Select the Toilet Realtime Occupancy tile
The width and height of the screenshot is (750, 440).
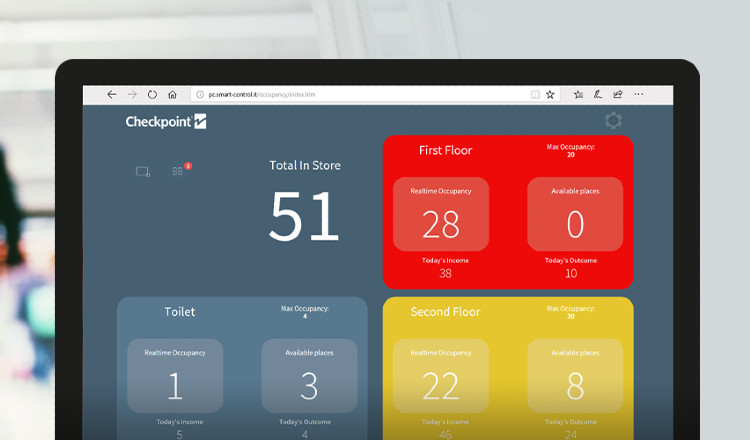tap(175, 376)
